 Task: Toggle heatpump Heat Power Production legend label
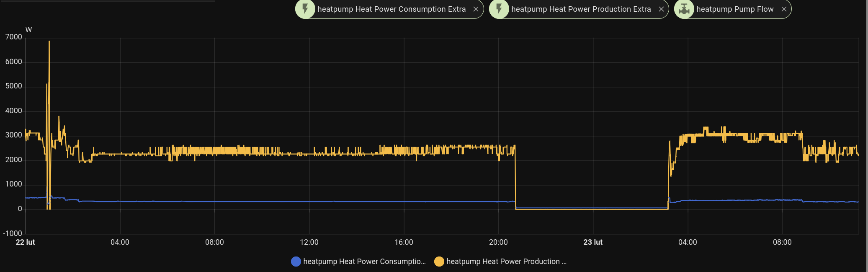coord(506,262)
